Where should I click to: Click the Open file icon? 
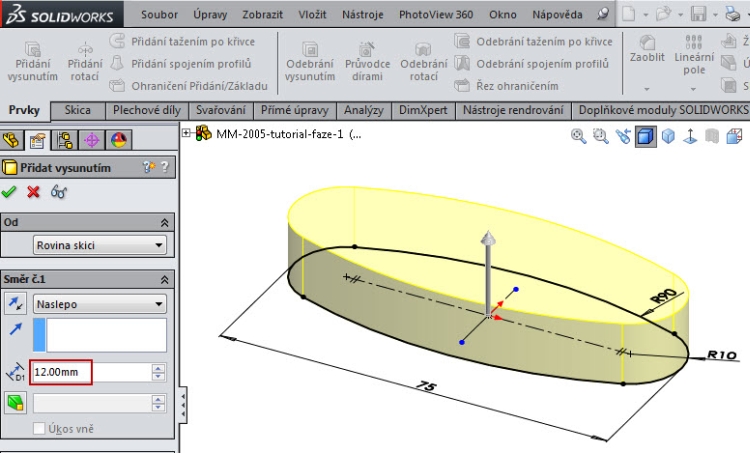(663, 14)
